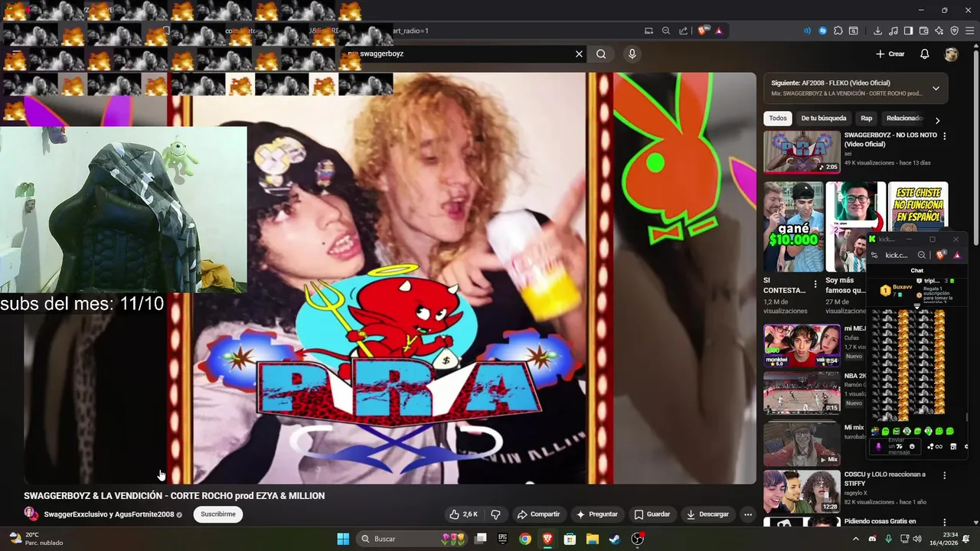The width and height of the screenshot is (980, 551).
Task: Open the browser hamburger menu
Action: (x=969, y=31)
